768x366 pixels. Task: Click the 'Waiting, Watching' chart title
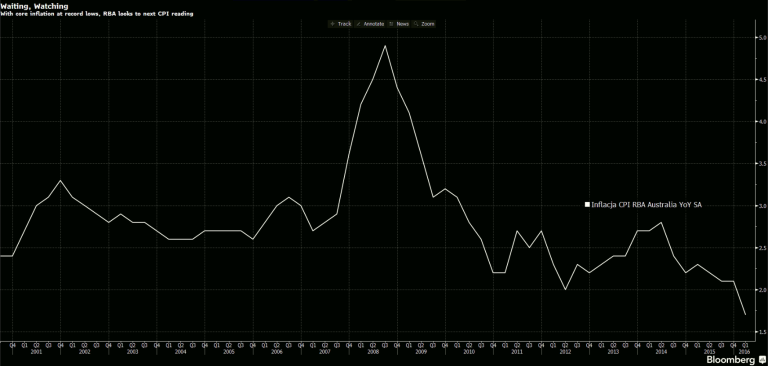tap(34, 6)
